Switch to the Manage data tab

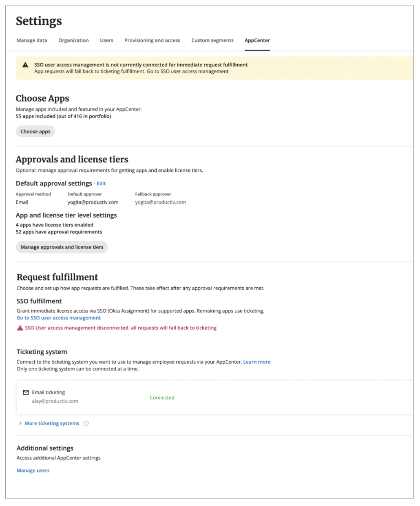(x=31, y=40)
